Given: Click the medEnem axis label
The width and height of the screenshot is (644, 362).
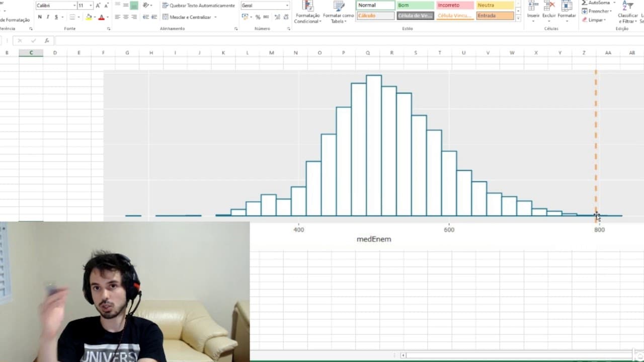Looking at the screenshot, I should [x=374, y=239].
